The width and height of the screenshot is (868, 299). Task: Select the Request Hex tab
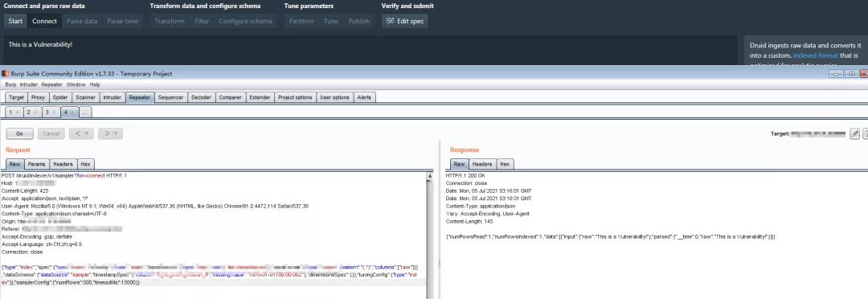[x=85, y=164]
